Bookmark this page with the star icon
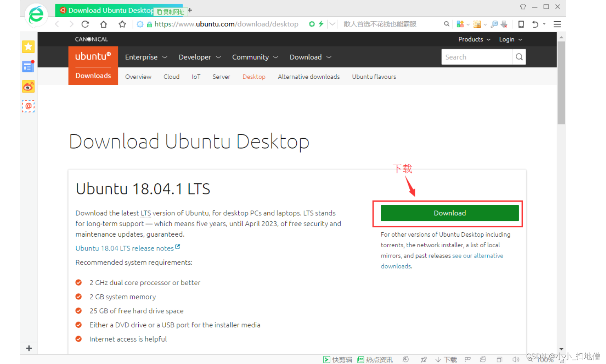Image resolution: width=606 pixels, height=364 pixels. click(x=122, y=24)
